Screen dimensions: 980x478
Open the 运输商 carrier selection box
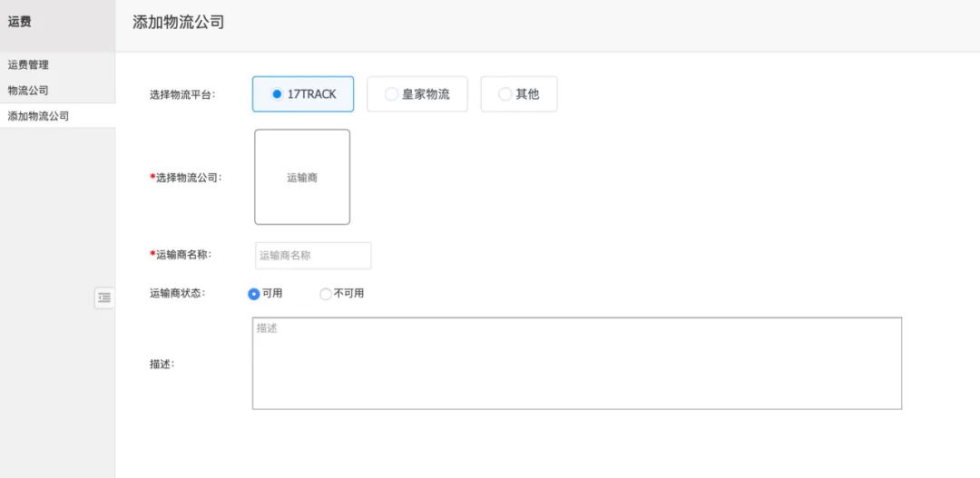(302, 178)
